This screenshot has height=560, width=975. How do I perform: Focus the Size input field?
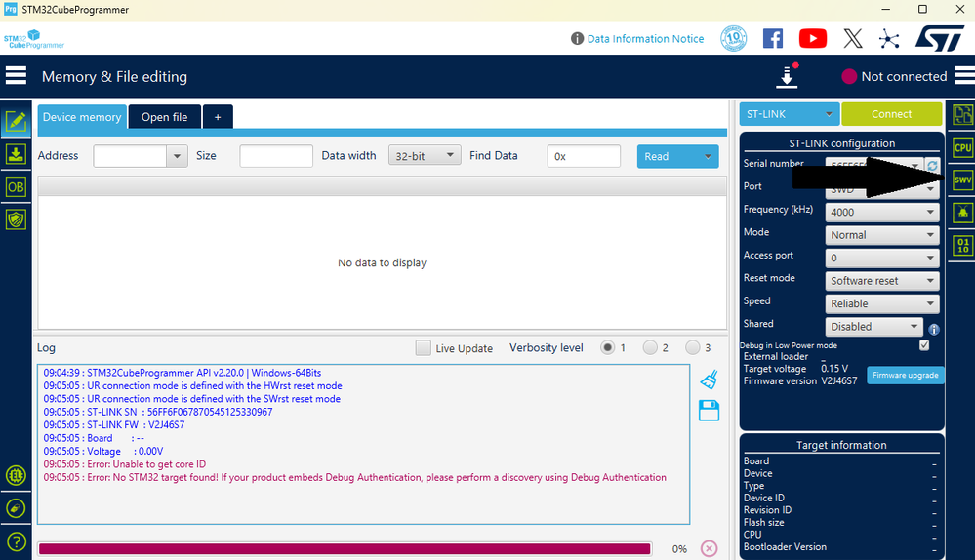pyautogui.click(x=276, y=156)
